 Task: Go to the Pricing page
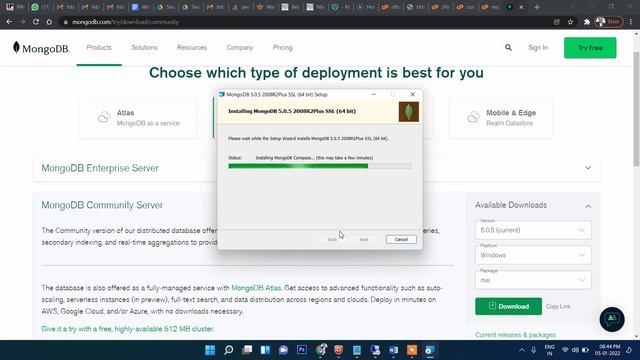[282, 48]
